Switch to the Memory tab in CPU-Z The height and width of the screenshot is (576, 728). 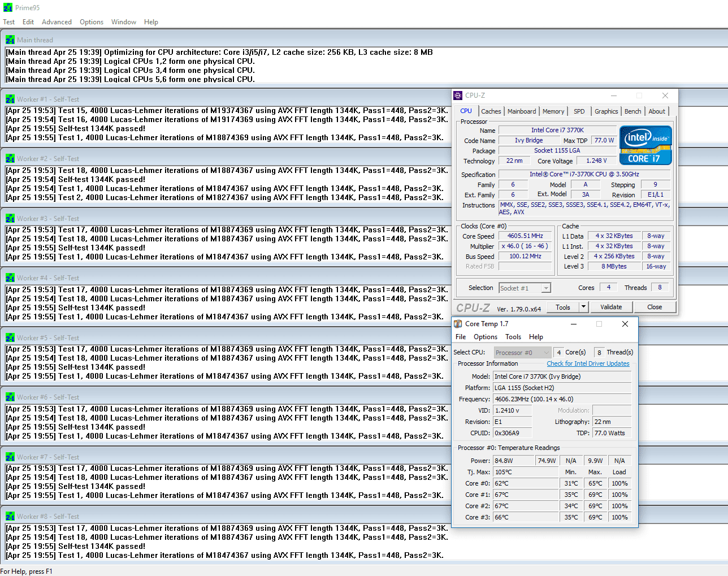(x=553, y=111)
